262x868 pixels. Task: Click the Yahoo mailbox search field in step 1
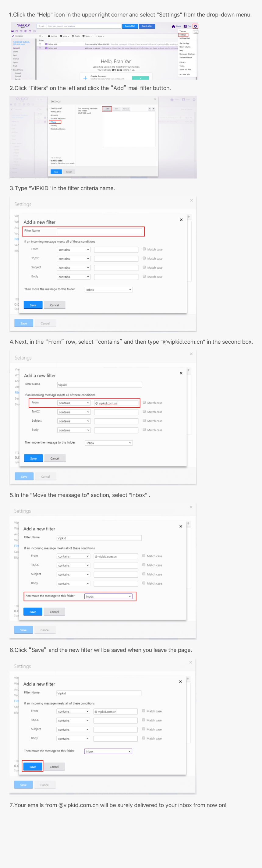click(x=79, y=26)
